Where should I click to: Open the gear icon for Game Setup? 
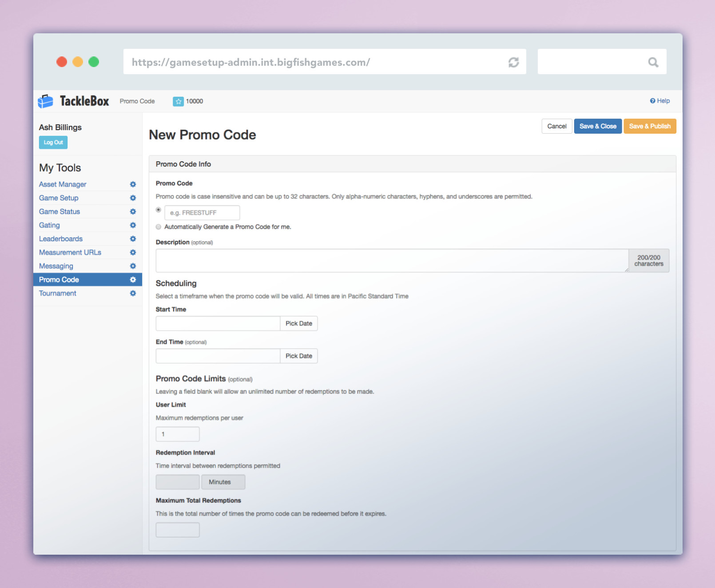pyautogui.click(x=133, y=198)
